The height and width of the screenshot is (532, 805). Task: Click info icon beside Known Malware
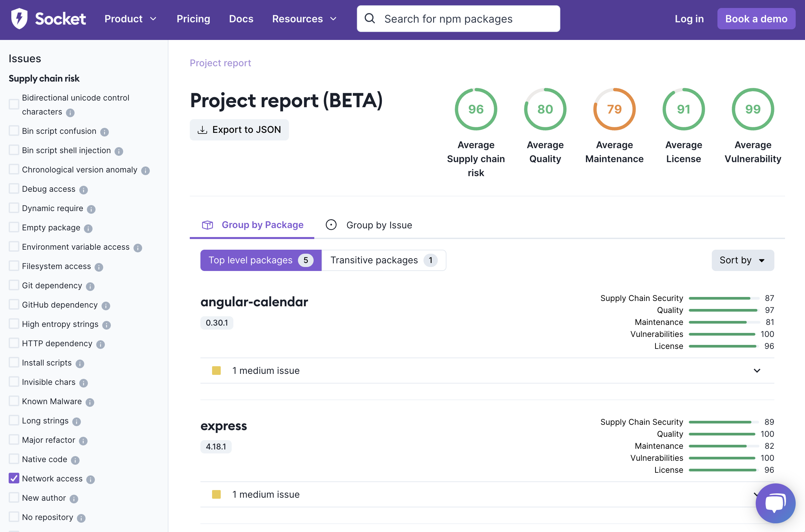pyautogui.click(x=90, y=402)
